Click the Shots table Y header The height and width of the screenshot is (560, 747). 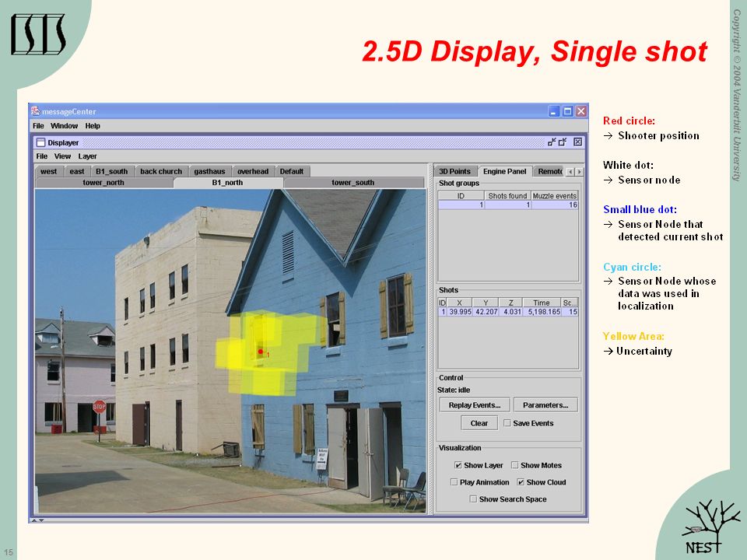point(486,303)
